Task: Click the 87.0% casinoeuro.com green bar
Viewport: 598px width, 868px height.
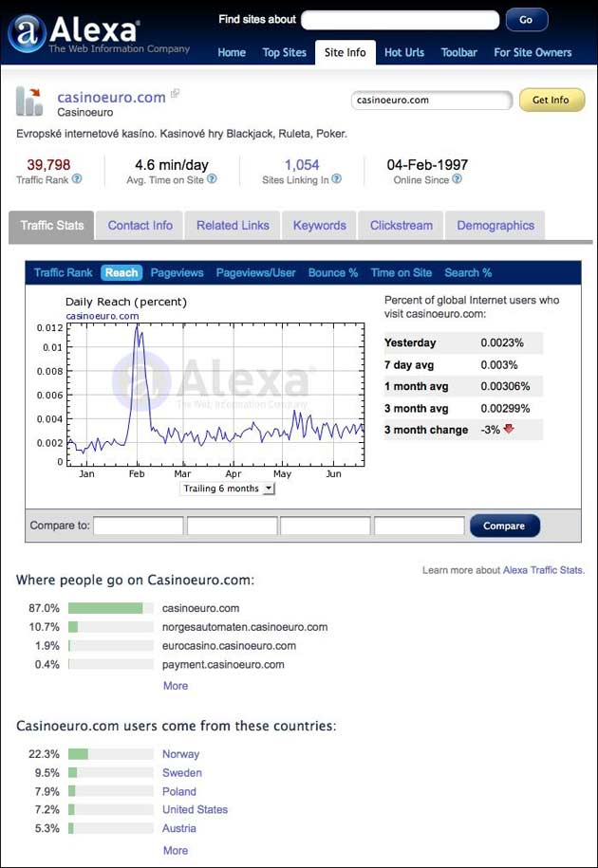Action: 105,608
